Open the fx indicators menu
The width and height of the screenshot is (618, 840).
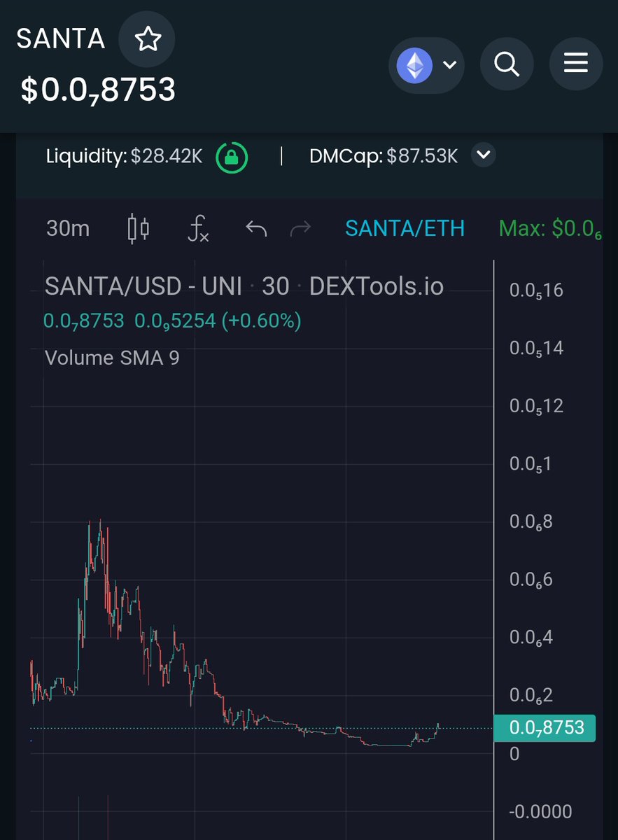[x=199, y=229]
